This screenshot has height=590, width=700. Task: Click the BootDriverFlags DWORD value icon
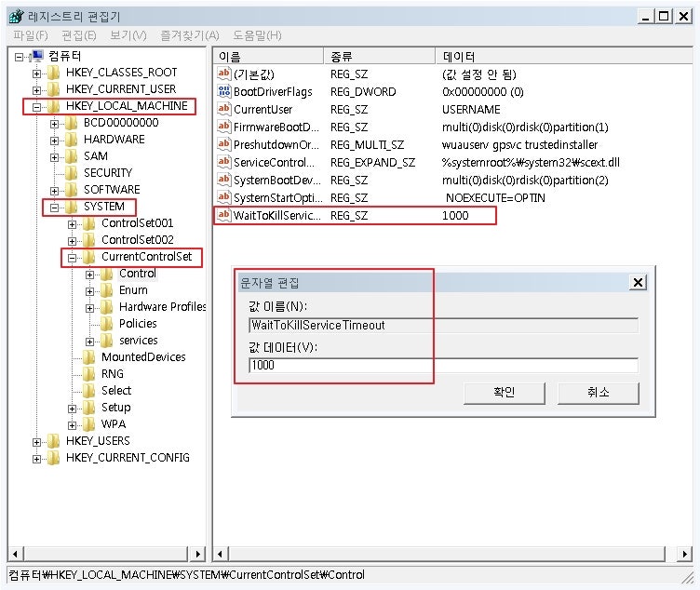[223, 91]
